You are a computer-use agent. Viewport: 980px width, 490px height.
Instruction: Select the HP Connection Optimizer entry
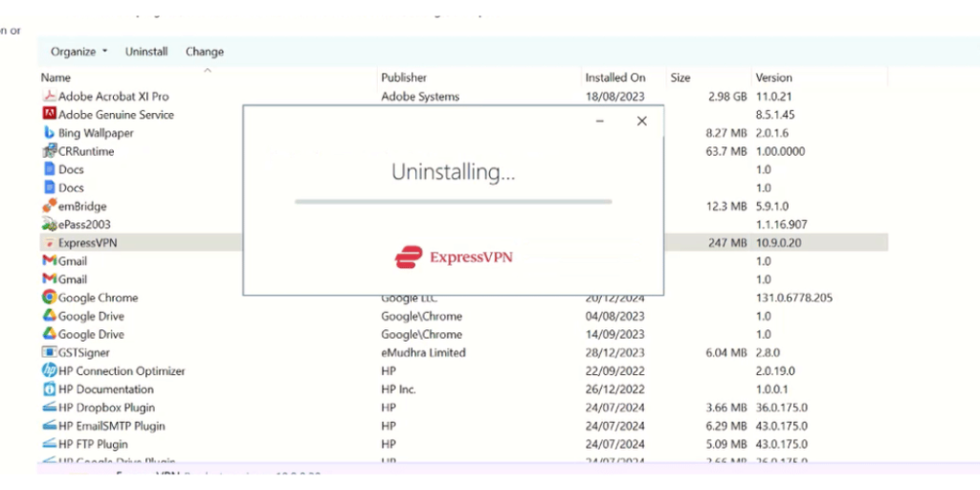[x=122, y=370]
